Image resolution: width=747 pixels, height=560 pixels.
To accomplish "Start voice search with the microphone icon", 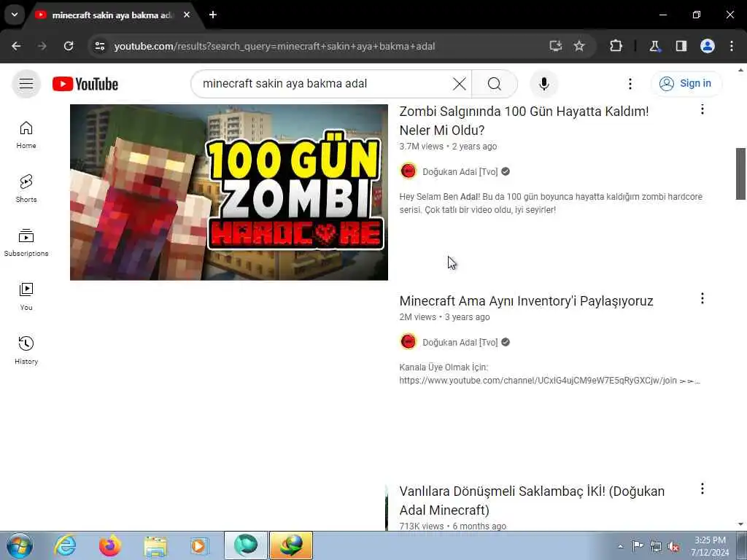I will [544, 84].
